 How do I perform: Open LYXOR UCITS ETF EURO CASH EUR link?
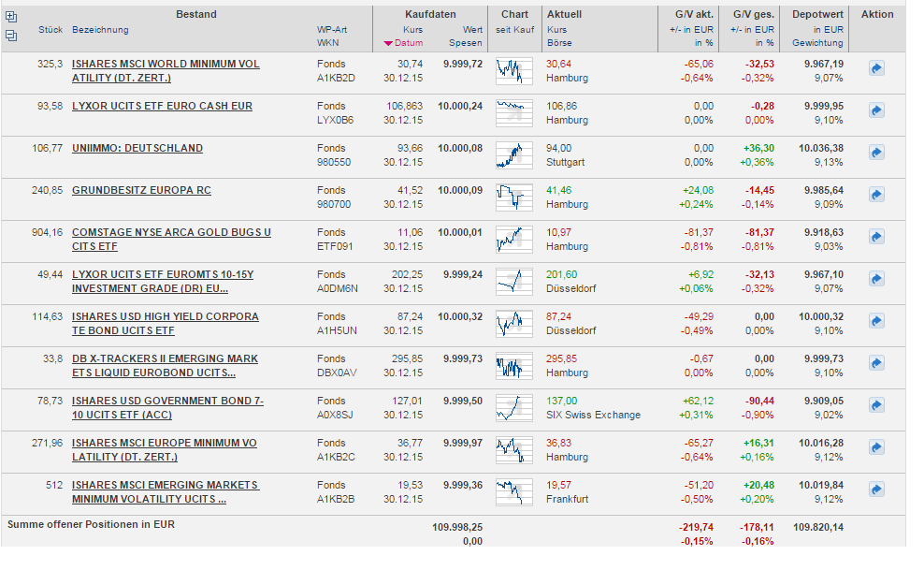pos(162,107)
